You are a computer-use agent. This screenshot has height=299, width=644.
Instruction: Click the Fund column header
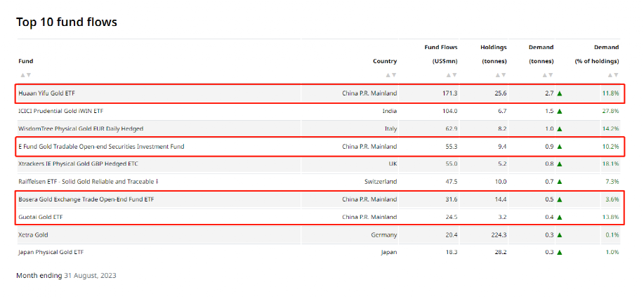click(x=26, y=61)
